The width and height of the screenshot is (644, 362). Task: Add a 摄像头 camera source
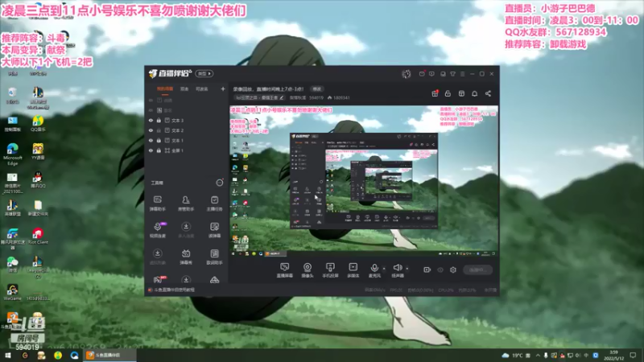tap(308, 270)
